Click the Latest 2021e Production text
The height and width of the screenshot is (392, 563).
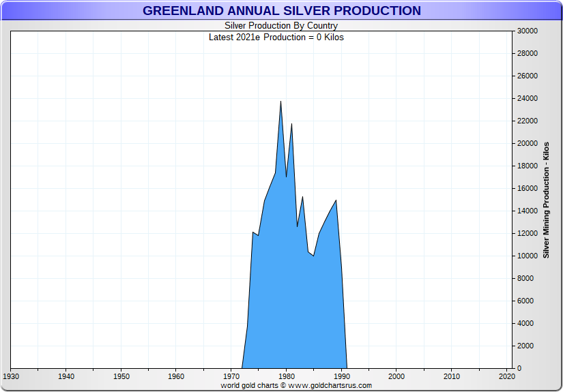point(276,37)
